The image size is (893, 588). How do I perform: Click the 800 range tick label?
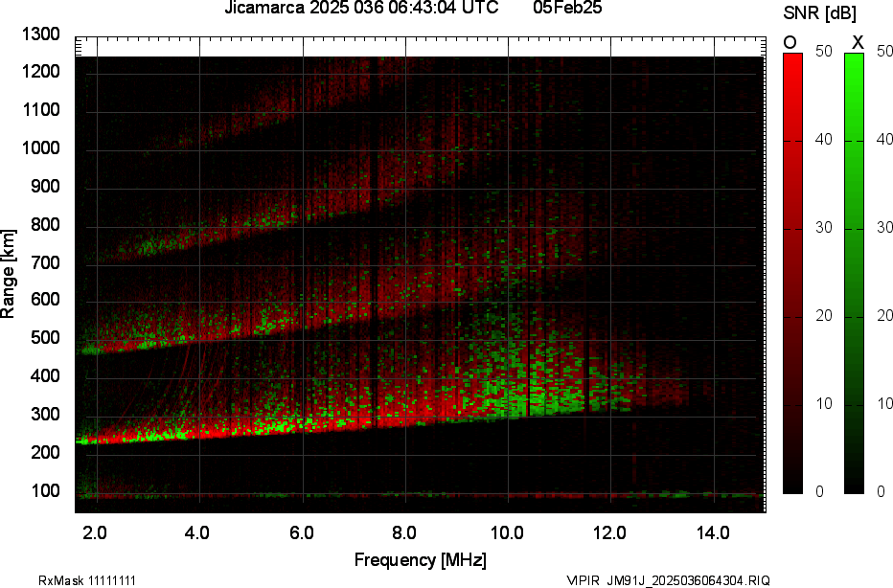(45, 224)
